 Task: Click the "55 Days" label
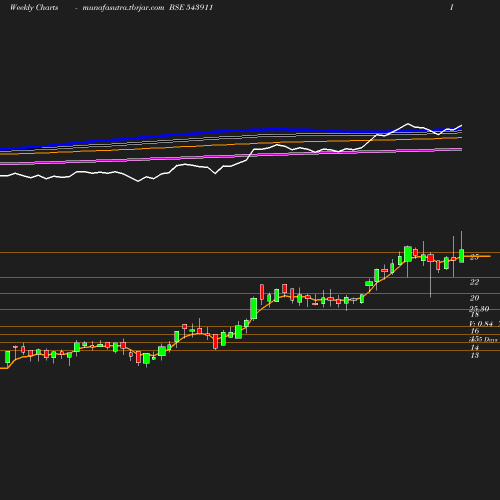point(485,339)
